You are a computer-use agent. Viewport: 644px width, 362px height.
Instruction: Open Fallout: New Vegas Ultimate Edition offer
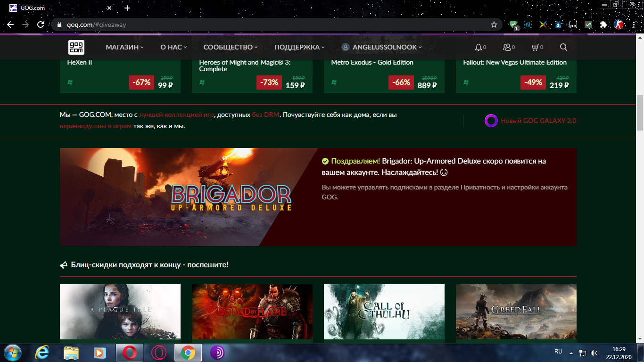516,75
